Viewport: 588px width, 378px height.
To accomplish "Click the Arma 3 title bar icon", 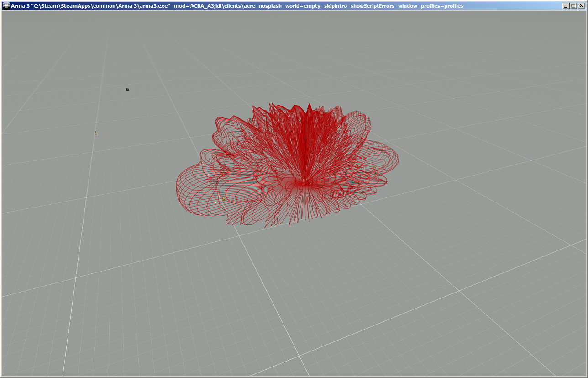I will [6, 6].
